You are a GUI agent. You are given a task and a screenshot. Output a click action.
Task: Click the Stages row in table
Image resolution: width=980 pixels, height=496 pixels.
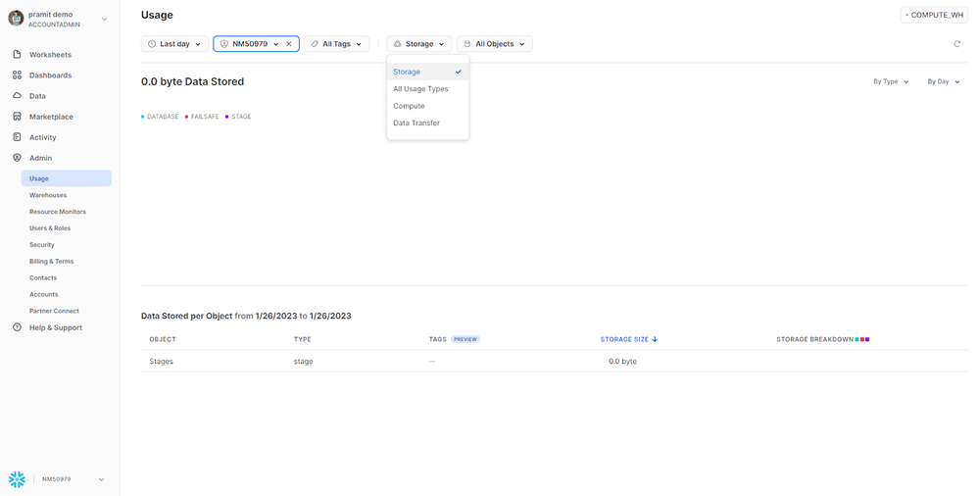point(163,361)
